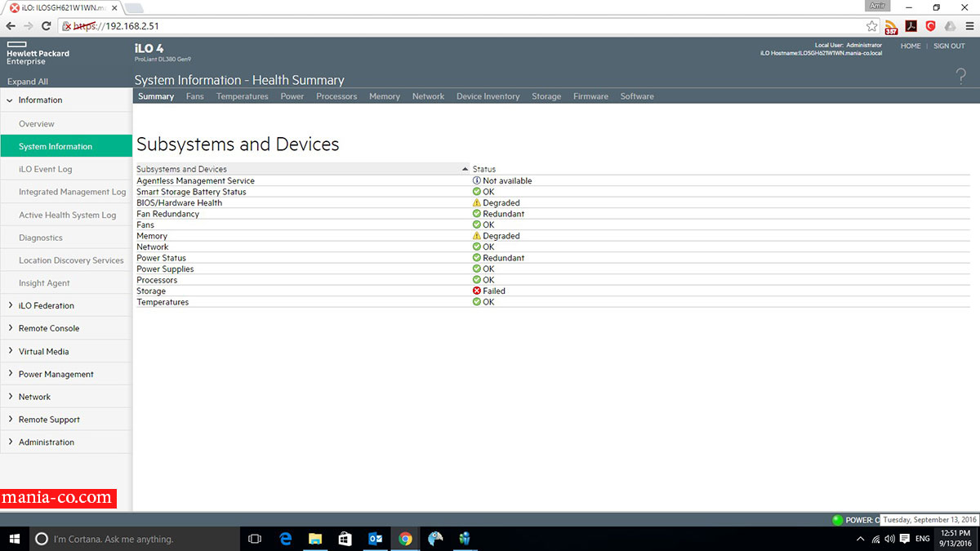
Task: Open File Explorer from the taskbar
Action: 315,539
